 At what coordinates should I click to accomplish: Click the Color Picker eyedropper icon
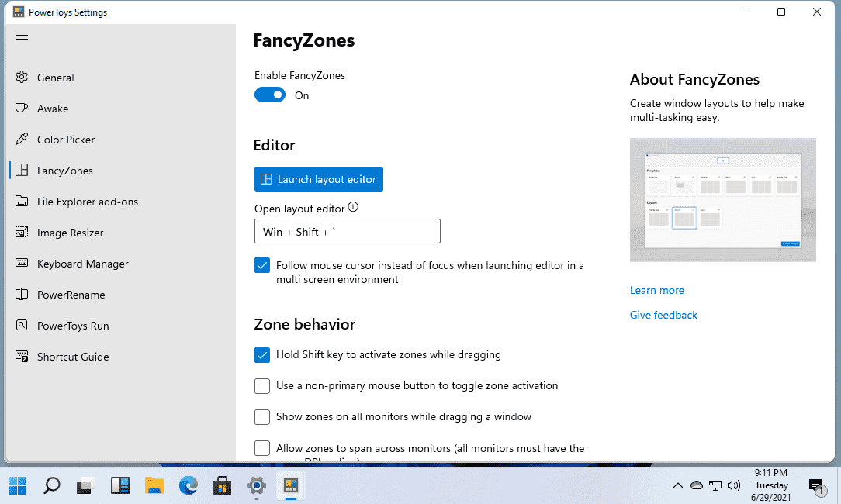pyautogui.click(x=22, y=140)
